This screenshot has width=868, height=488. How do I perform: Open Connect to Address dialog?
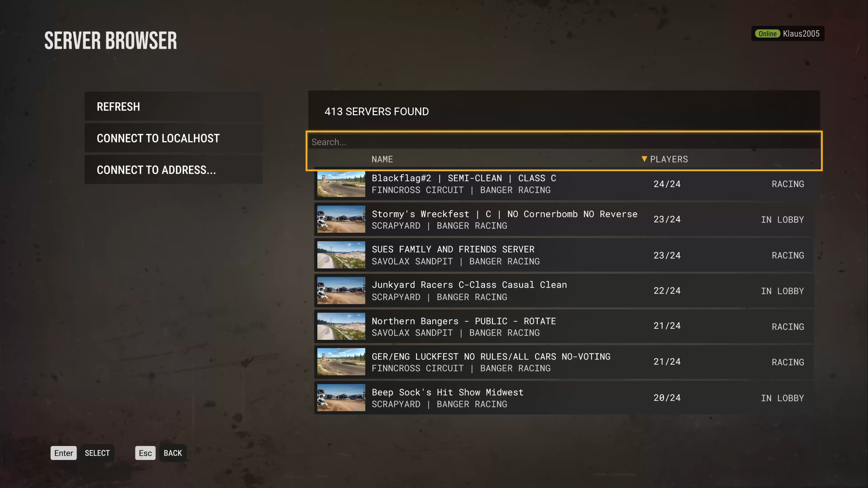(173, 170)
